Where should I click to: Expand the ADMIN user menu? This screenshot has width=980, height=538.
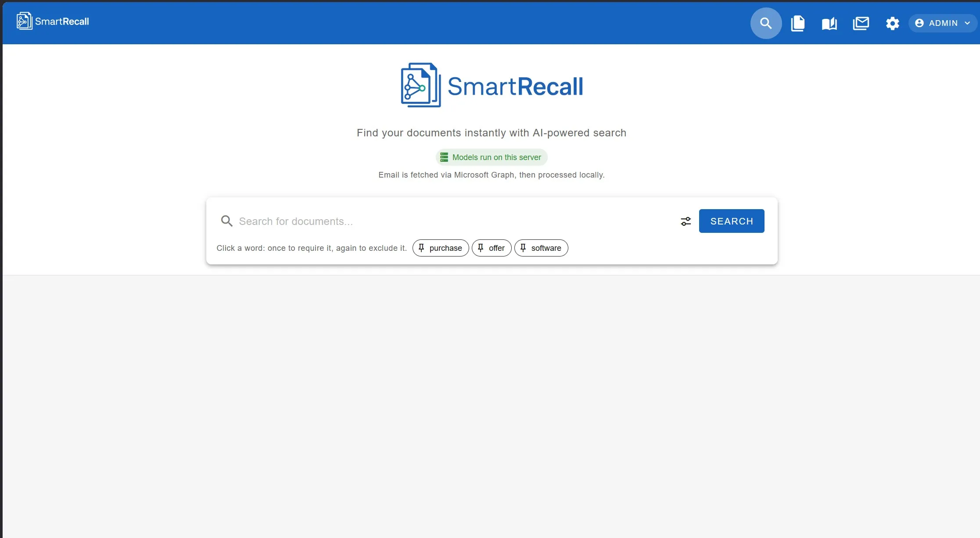(943, 23)
